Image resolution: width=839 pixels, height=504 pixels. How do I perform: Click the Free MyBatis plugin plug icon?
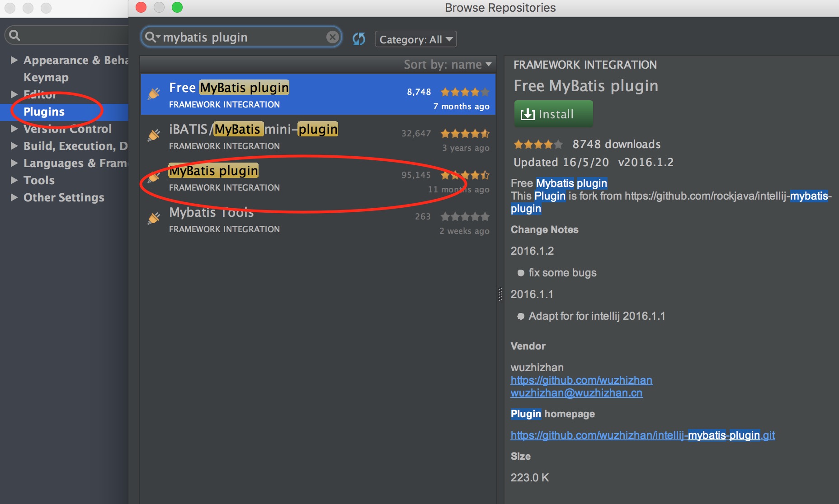click(x=154, y=93)
